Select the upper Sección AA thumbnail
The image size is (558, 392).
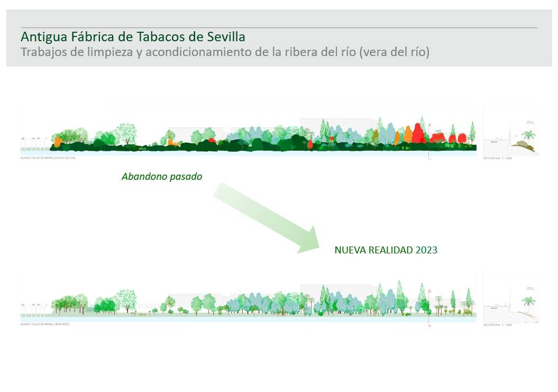(x=511, y=132)
